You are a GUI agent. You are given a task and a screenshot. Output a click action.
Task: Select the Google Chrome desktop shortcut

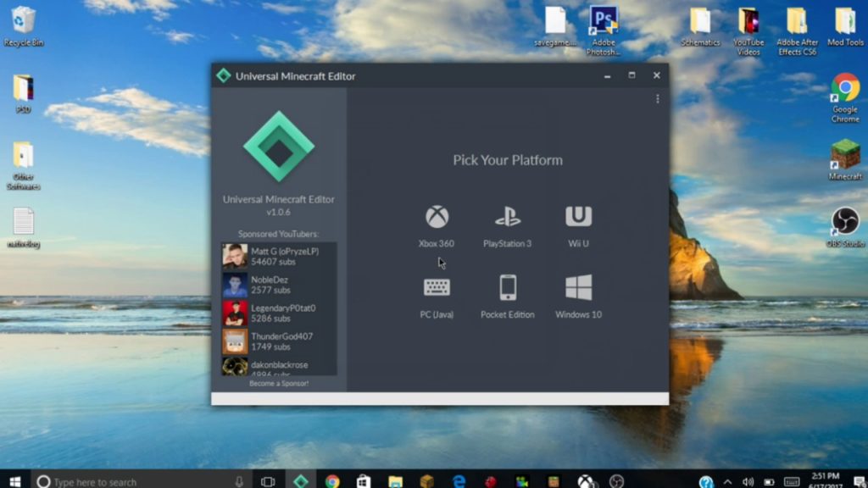(x=845, y=98)
